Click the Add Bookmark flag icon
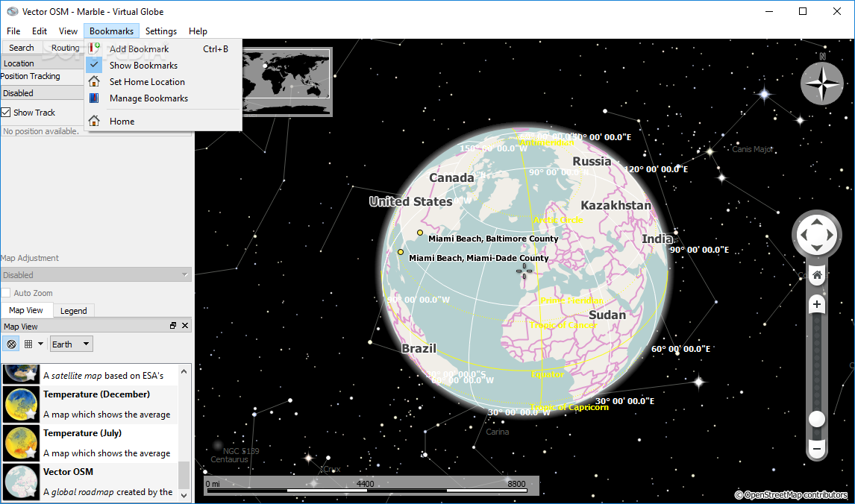Viewport: 855px width, 504px height. [94, 48]
